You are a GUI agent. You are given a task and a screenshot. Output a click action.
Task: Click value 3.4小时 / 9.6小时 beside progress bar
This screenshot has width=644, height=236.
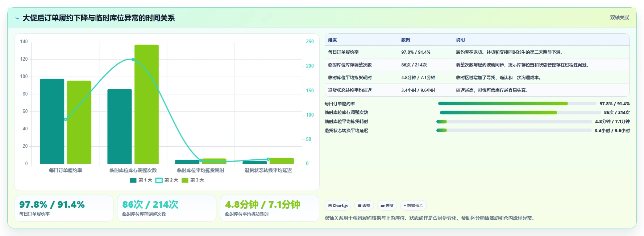tap(612, 131)
